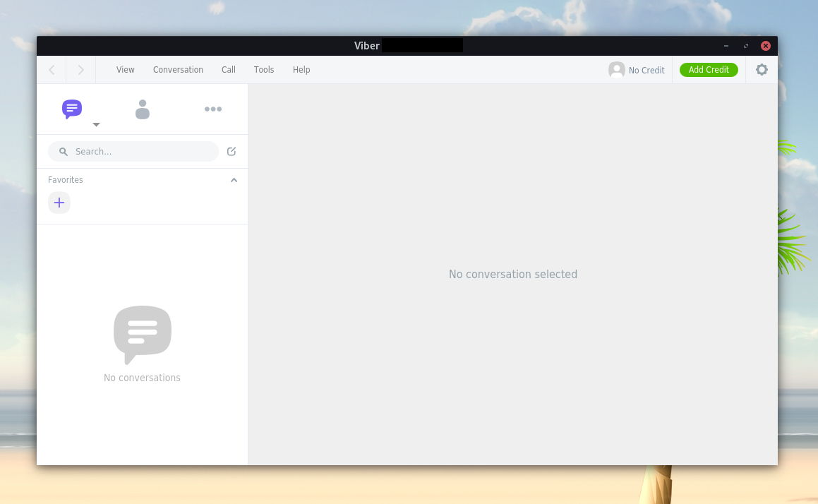Open the Conversation menu
The width and height of the screenshot is (818, 504).
[178, 70]
